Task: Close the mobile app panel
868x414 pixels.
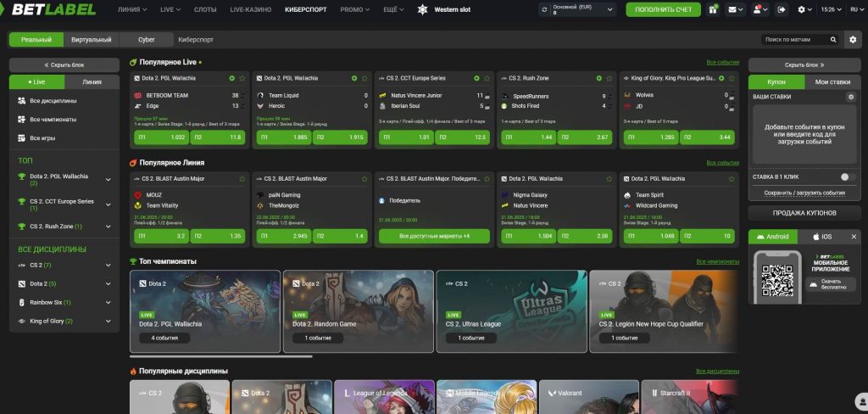Action: pos(854,237)
